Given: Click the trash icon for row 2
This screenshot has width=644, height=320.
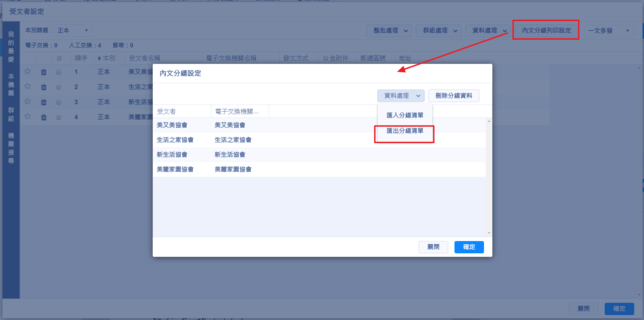Looking at the screenshot, I should pos(44,87).
